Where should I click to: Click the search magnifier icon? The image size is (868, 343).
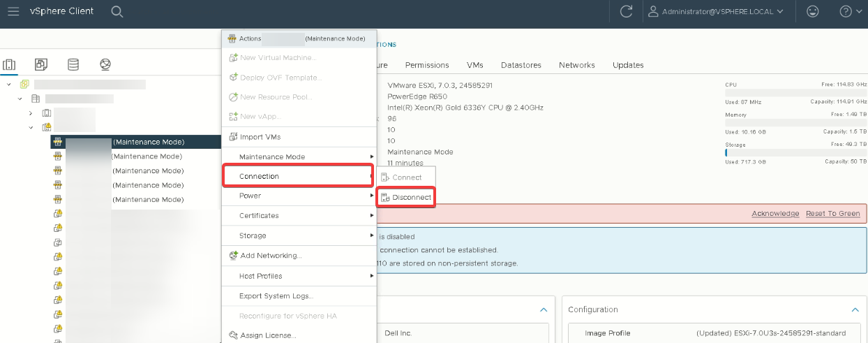[x=117, y=11]
